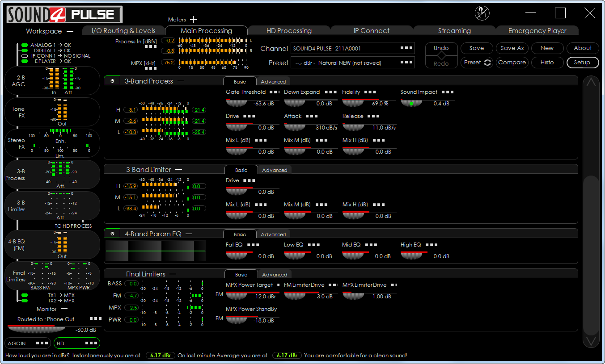
Task: Adjust the MPX Power Target slider
Action: pyautogui.click(x=237, y=296)
